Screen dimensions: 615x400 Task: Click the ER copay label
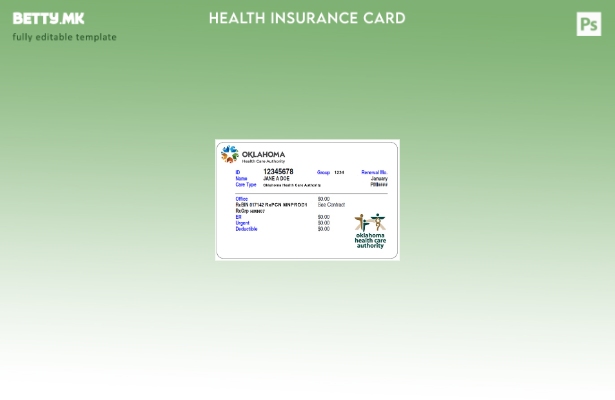coord(238,217)
